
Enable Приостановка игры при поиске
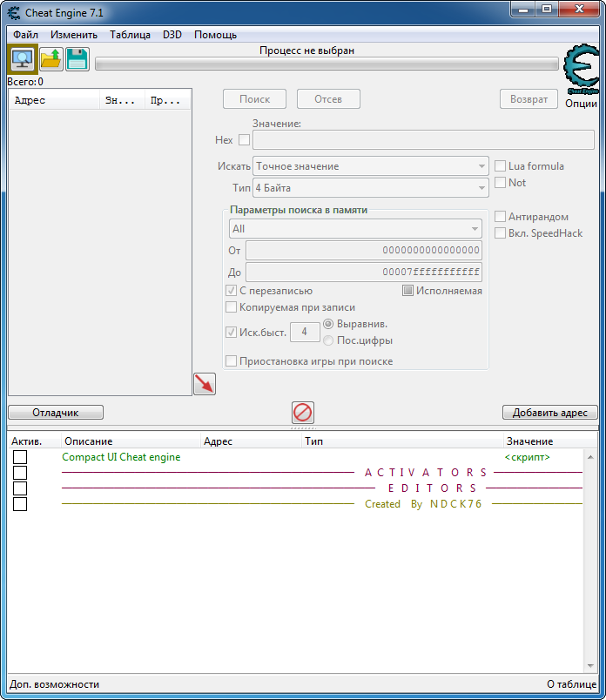coord(231,360)
